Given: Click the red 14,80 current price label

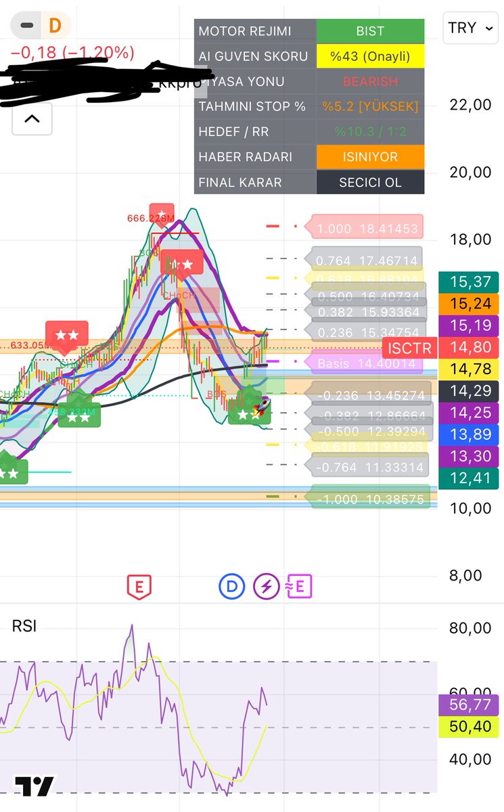Looking at the screenshot, I should [469, 349].
